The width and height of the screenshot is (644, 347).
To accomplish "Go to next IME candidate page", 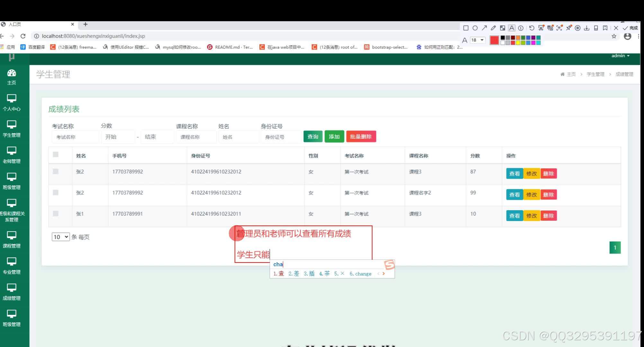I will (x=383, y=274).
